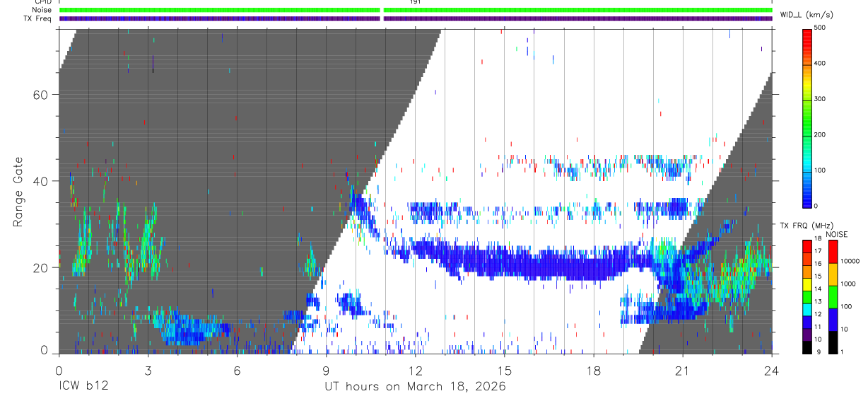Click the 200 tick on the width color bar
The height and width of the screenshot is (401, 868).
click(x=821, y=134)
